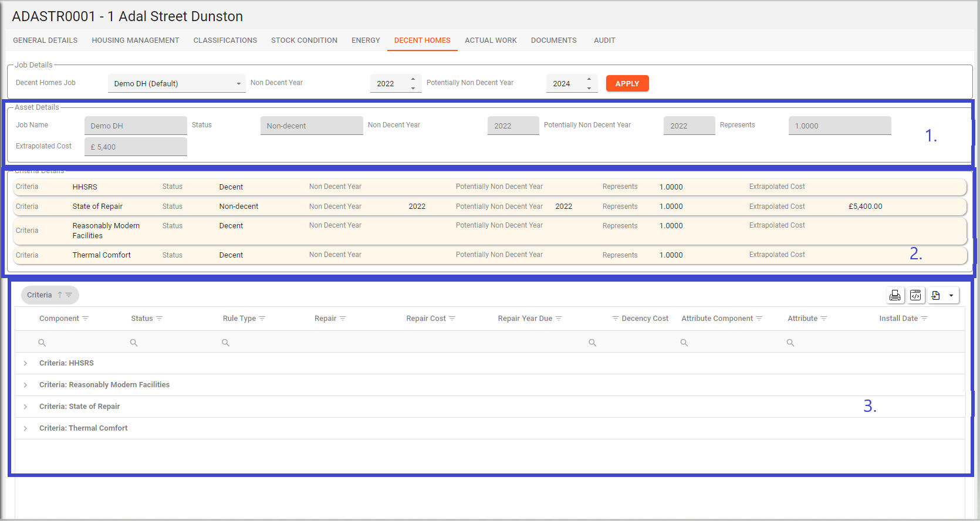Click search icon under Attribute Component column
This screenshot has height=521, width=980.
tap(684, 343)
